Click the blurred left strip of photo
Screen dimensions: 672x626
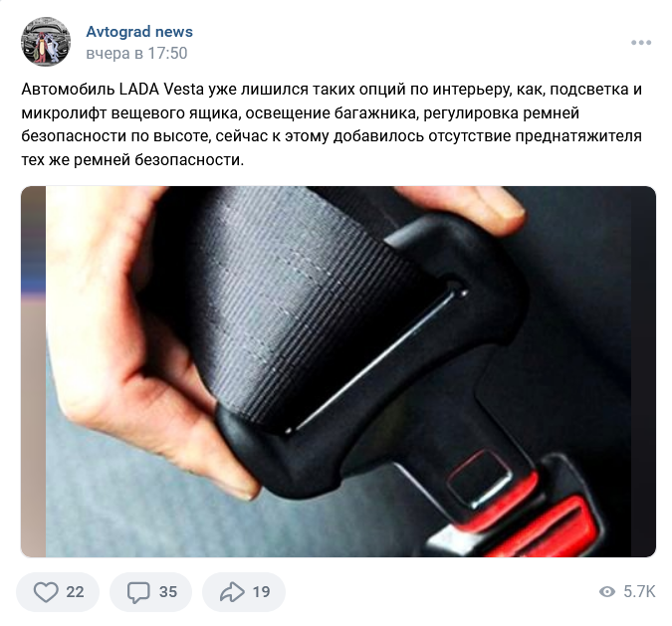[34, 371]
